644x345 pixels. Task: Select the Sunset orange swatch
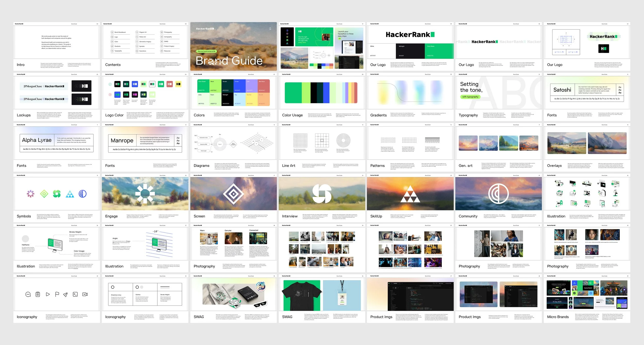[264, 99]
